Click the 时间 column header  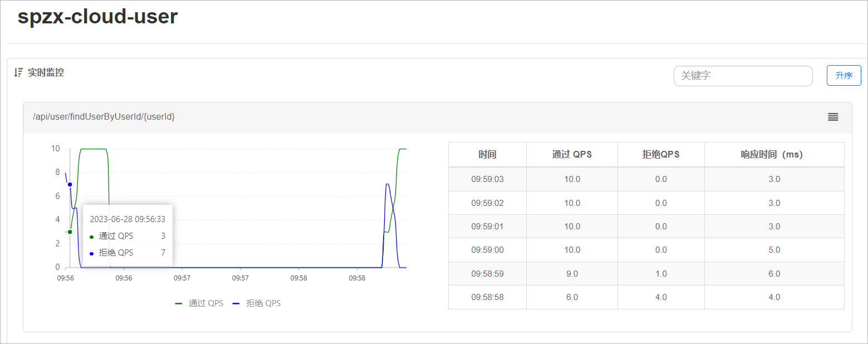point(487,154)
